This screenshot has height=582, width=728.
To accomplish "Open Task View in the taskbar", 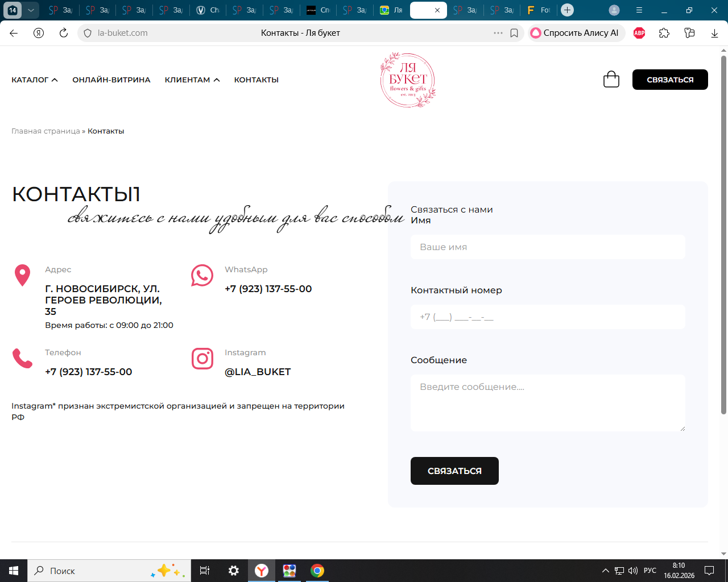I will tap(205, 571).
